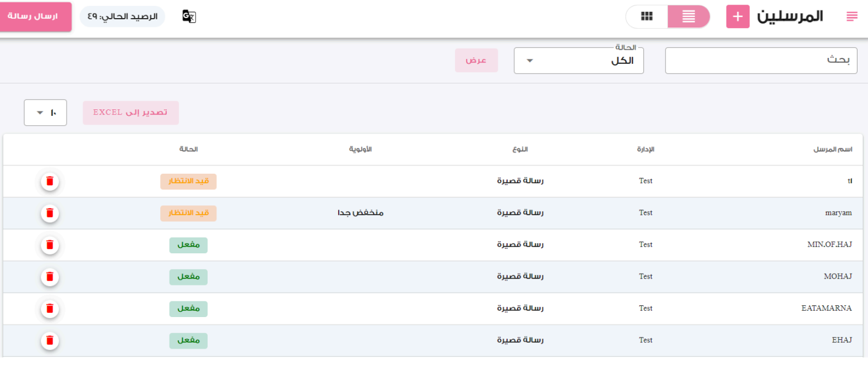Click into the بحث search field
This screenshot has height=365, width=868.
click(760, 61)
